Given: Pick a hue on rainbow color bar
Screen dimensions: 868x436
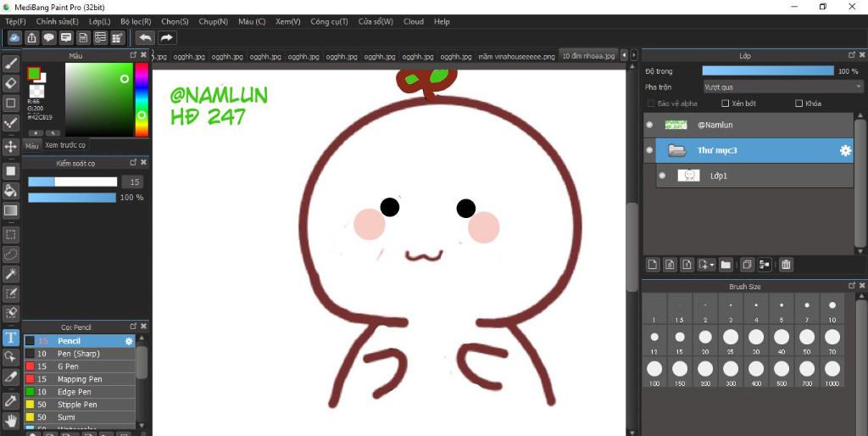Looking at the screenshot, I should (x=142, y=99).
